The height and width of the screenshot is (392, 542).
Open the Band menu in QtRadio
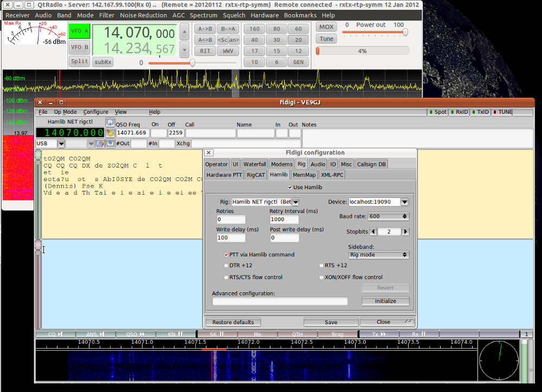coord(64,15)
